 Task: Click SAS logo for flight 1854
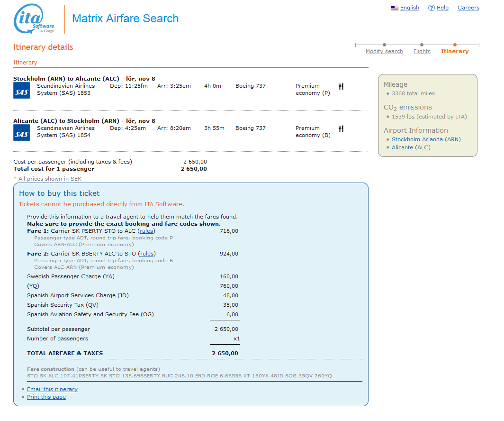point(21,132)
